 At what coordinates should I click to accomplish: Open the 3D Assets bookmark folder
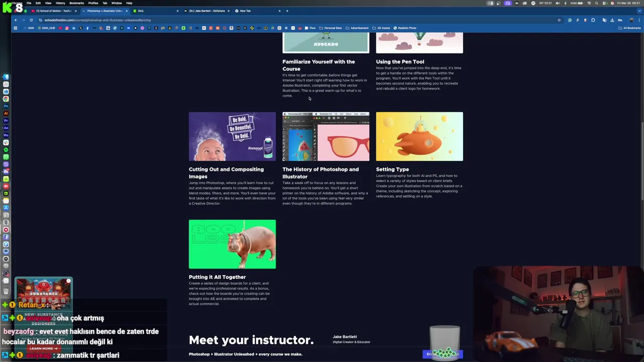point(381,28)
